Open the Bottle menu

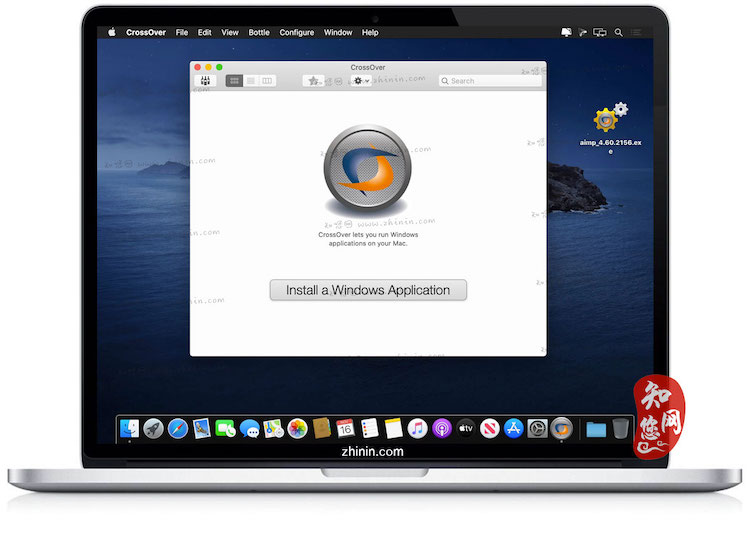[259, 32]
